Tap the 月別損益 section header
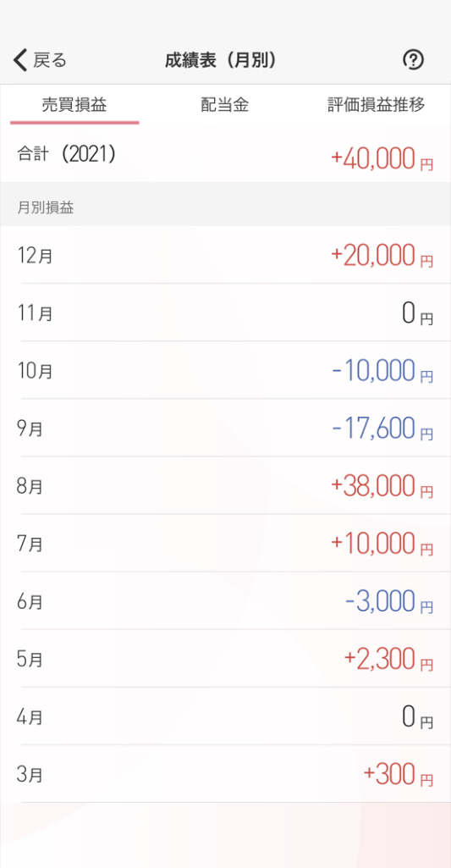This screenshot has height=868, width=451. (47, 208)
